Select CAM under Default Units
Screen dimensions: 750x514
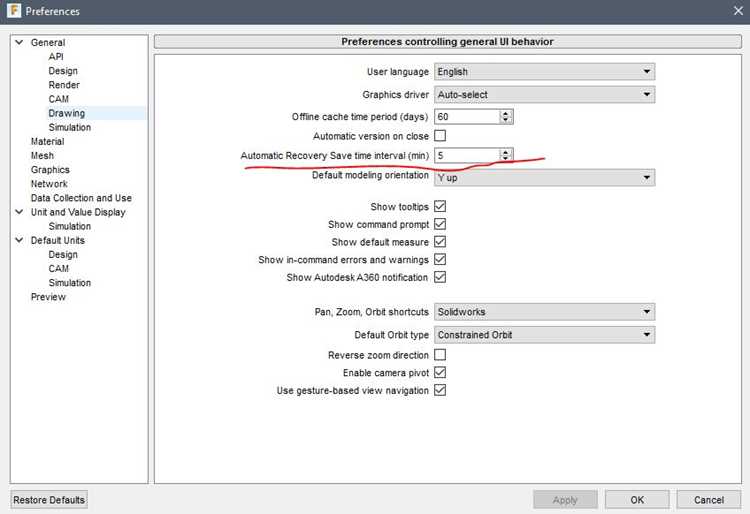click(x=58, y=269)
